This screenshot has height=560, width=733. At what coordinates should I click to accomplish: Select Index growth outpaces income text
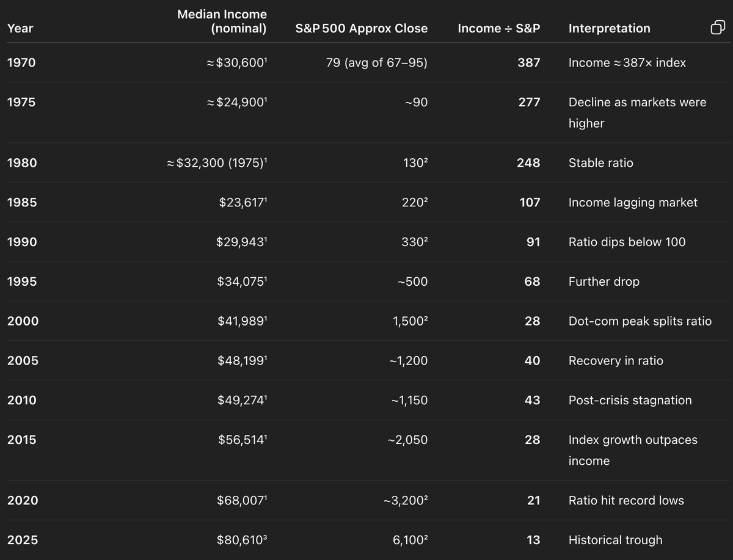point(633,450)
